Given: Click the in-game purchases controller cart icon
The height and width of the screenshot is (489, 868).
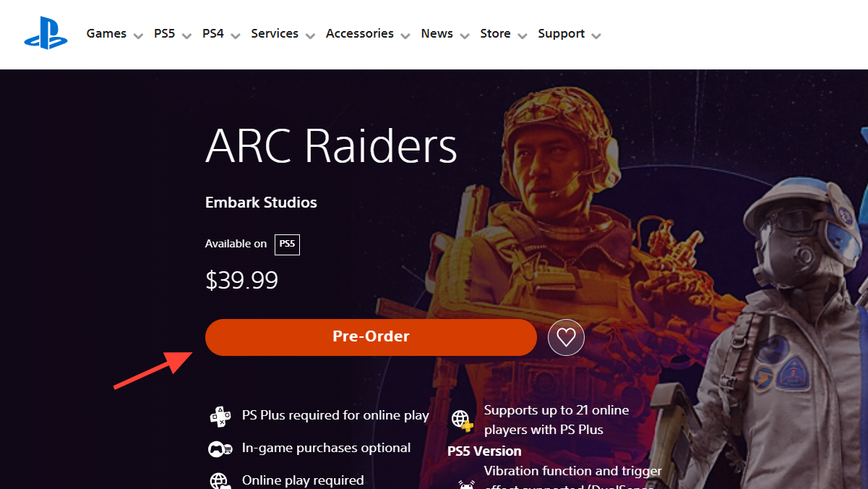Looking at the screenshot, I should (220, 448).
